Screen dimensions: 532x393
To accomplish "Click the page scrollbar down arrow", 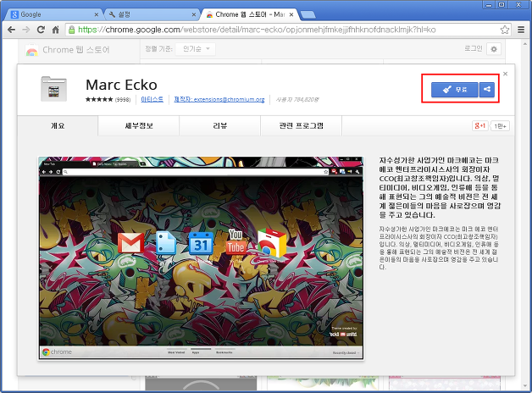I will point(526,387).
